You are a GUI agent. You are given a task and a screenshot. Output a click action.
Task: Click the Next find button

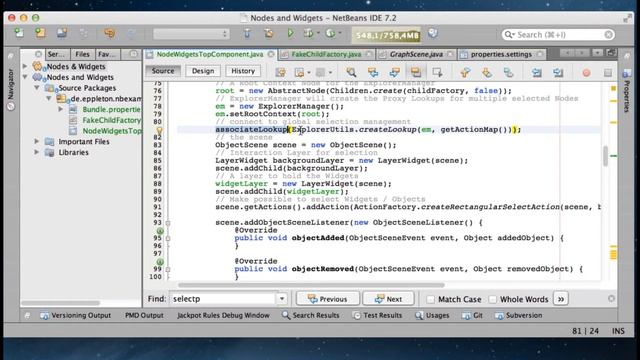pyautogui.click(x=389, y=299)
